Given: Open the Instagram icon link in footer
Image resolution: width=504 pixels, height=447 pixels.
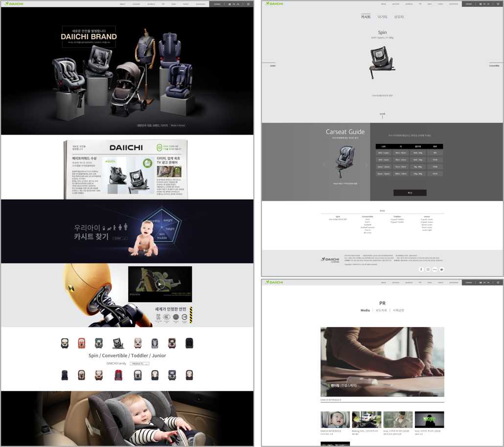Looking at the screenshot, I should [x=428, y=269].
